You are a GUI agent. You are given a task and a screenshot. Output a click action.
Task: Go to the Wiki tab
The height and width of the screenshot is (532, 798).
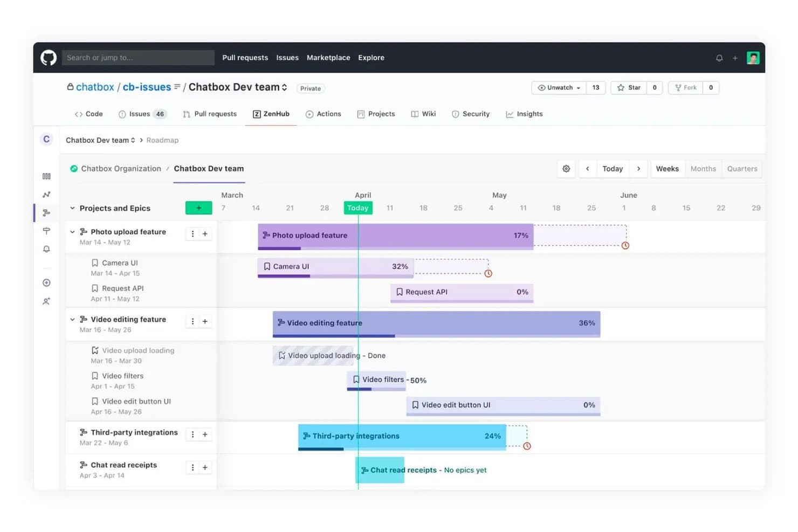coord(423,114)
